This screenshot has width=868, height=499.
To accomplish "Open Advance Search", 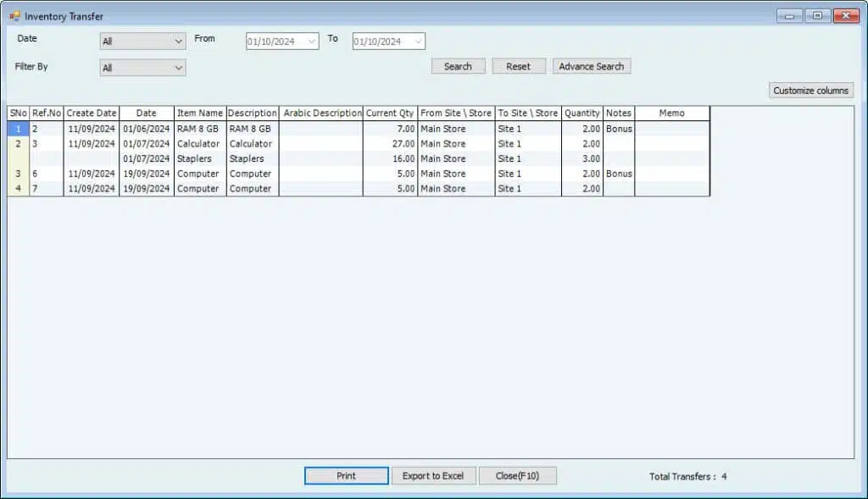I will (x=591, y=66).
